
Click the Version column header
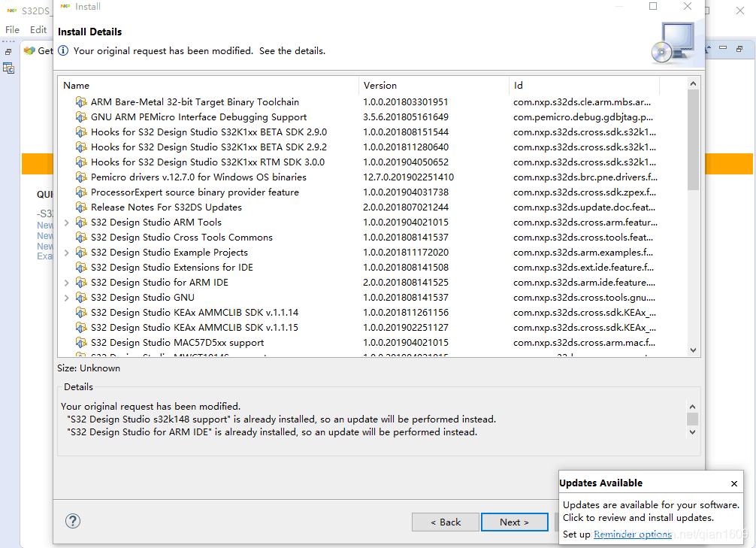point(380,86)
